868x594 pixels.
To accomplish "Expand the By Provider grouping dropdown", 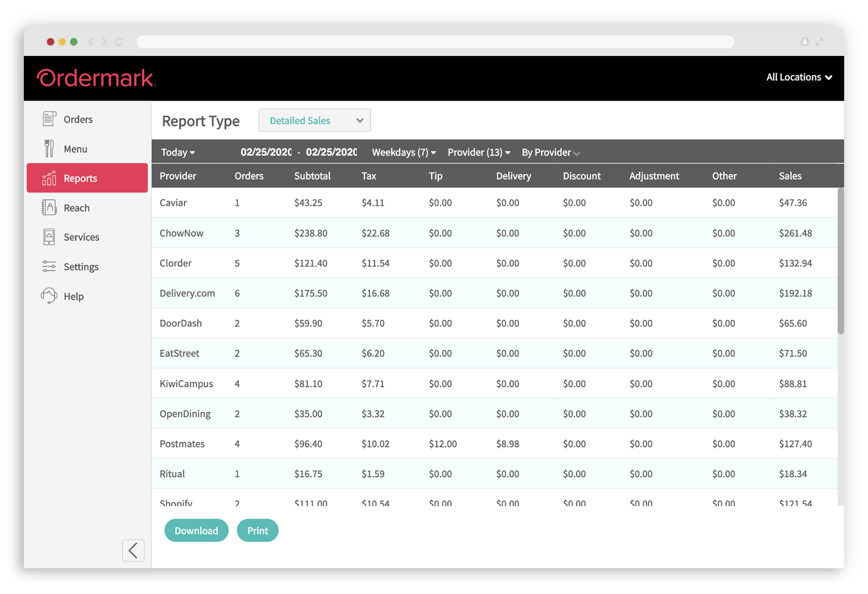I will 551,152.
